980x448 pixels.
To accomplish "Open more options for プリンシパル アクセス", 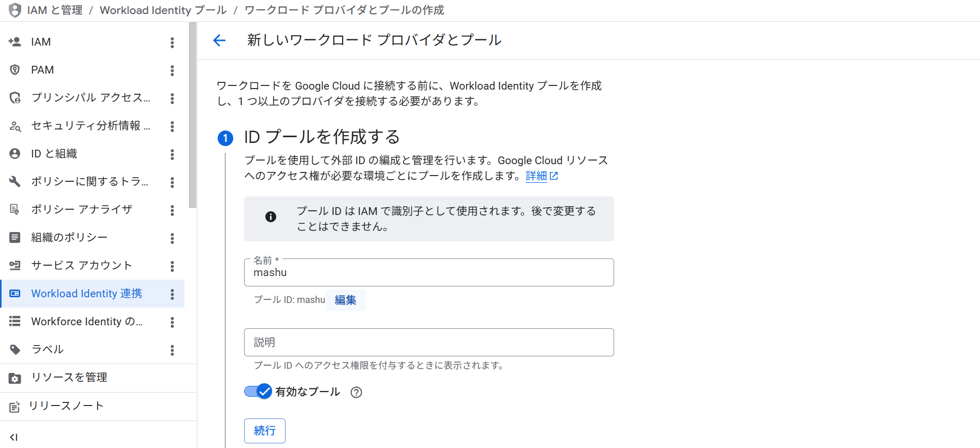I will (173, 98).
